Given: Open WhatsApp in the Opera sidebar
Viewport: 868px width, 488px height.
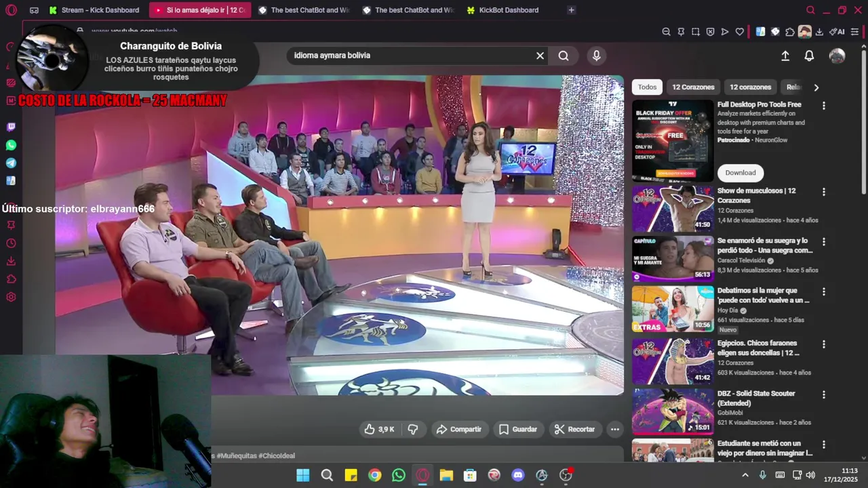Looking at the screenshot, I should pos(11,145).
